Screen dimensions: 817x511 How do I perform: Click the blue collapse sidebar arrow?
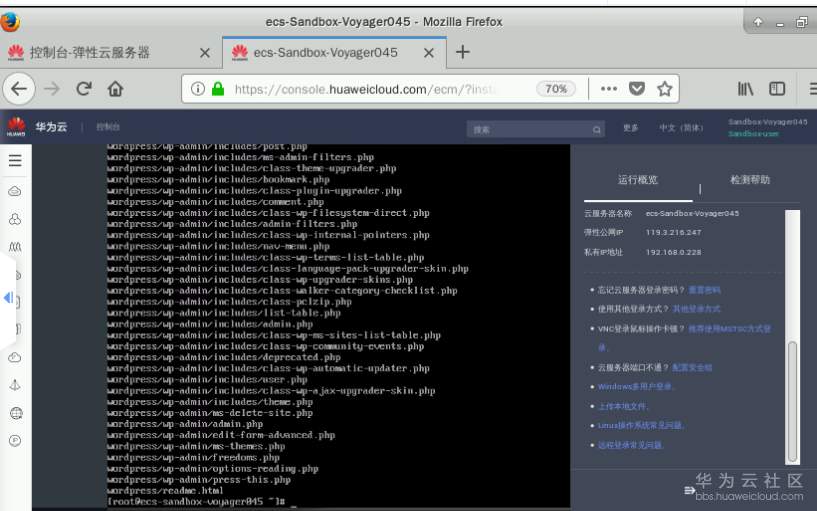coord(8,297)
